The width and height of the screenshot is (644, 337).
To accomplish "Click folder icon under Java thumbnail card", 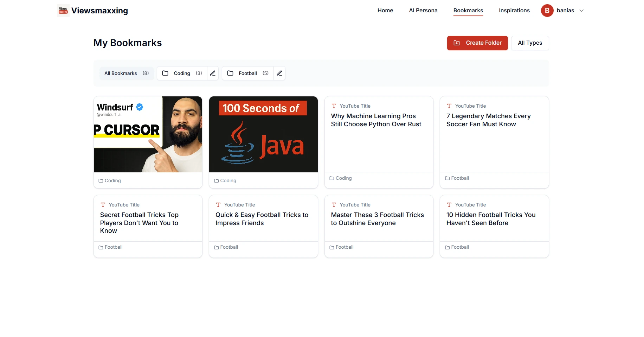I will point(217,181).
